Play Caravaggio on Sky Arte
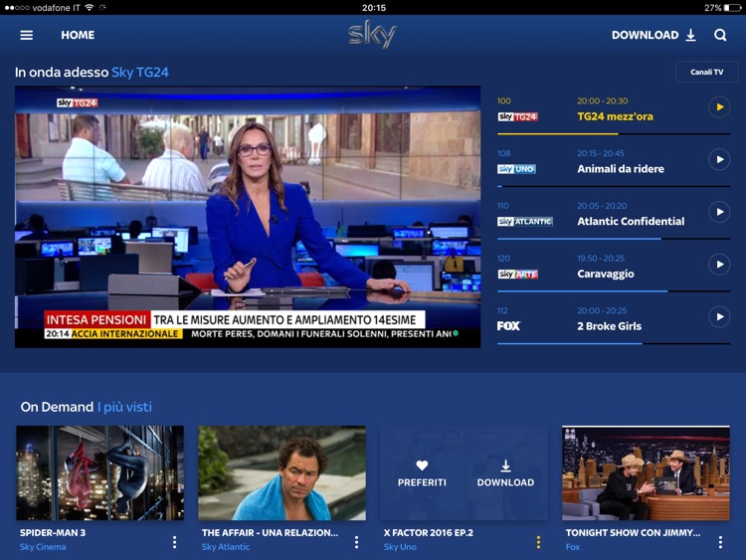This screenshot has width=746, height=560. (x=719, y=264)
